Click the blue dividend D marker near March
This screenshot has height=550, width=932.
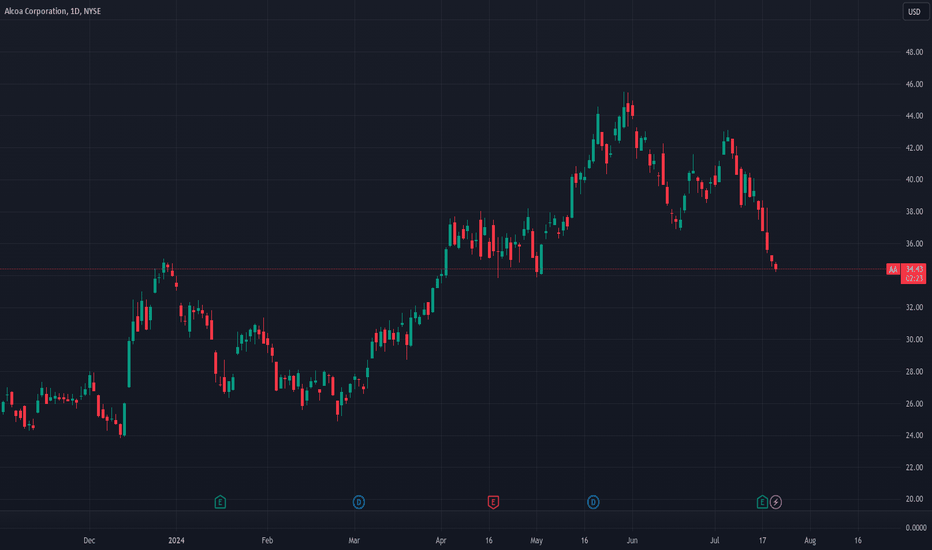click(358, 502)
